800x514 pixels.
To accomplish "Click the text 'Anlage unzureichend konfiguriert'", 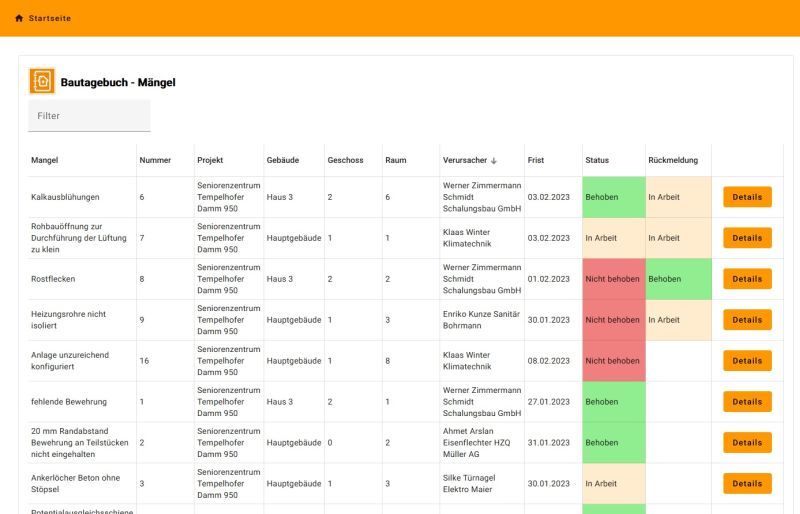I will (x=70, y=361).
